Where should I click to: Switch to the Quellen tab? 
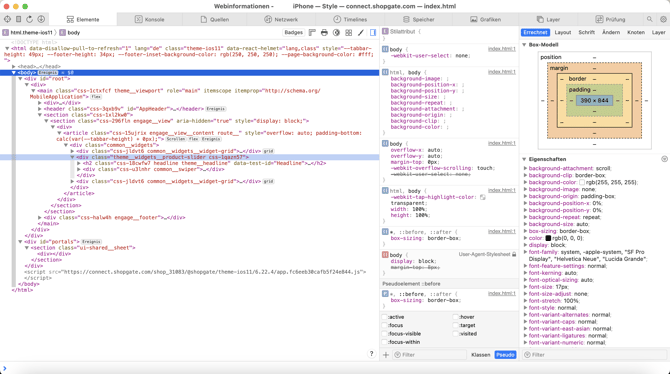215,19
